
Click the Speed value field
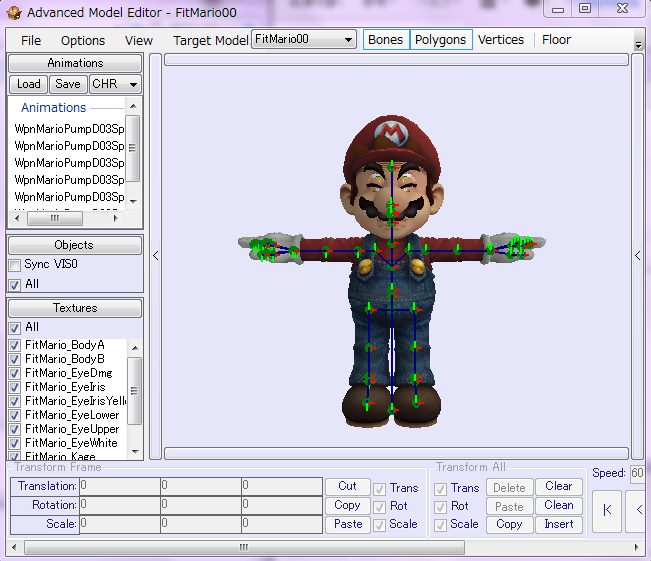637,473
